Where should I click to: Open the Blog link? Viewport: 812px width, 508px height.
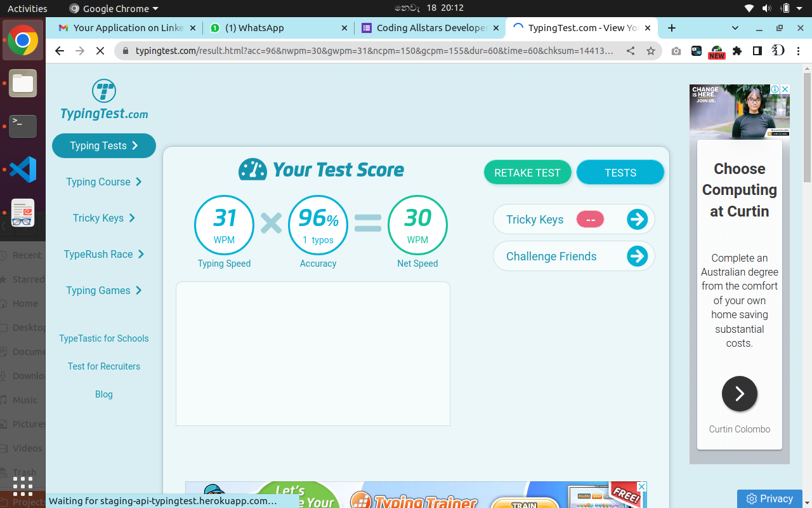[x=104, y=394]
